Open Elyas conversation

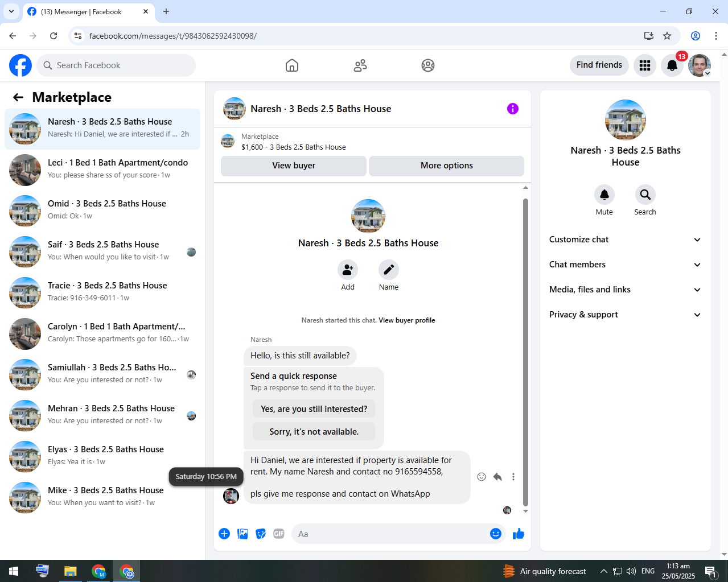point(102,457)
